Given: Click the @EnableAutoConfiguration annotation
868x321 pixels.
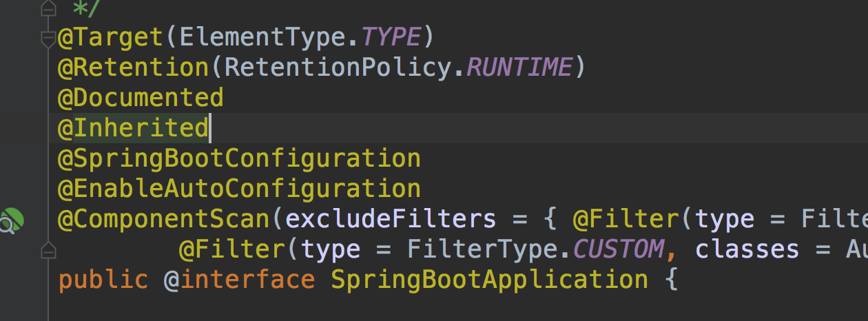Looking at the screenshot, I should (239, 189).
